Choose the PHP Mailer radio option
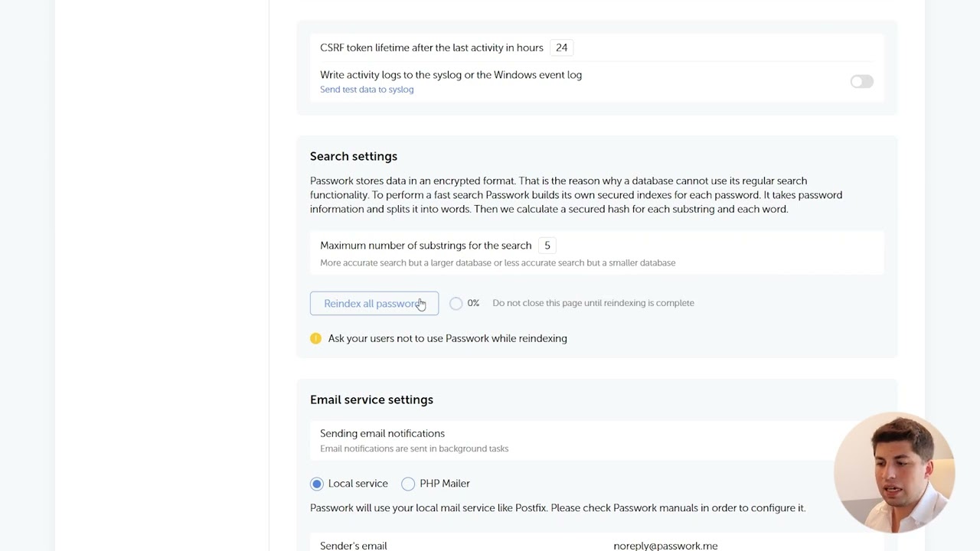The height and width of the screenshot is (551, 980). [408, 484]
